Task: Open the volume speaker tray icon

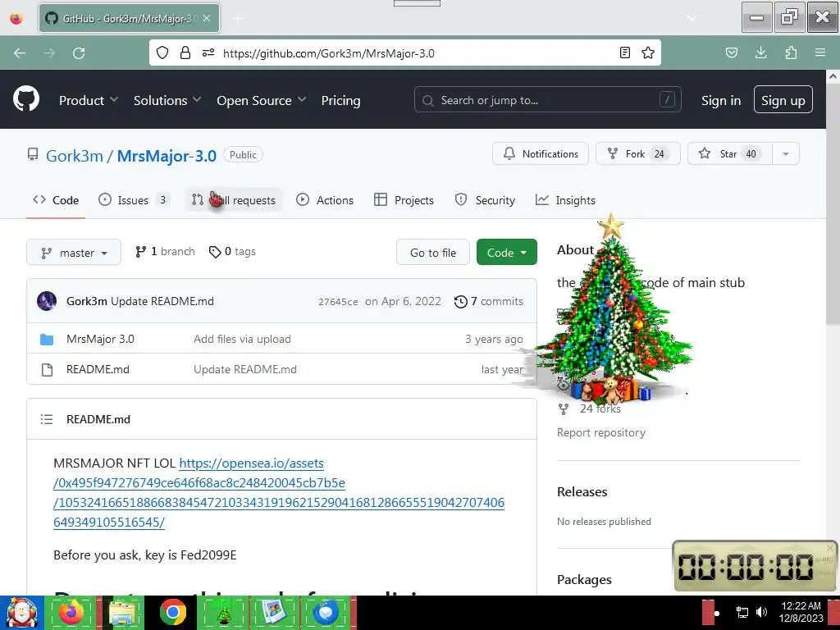Action: (761, 612)
